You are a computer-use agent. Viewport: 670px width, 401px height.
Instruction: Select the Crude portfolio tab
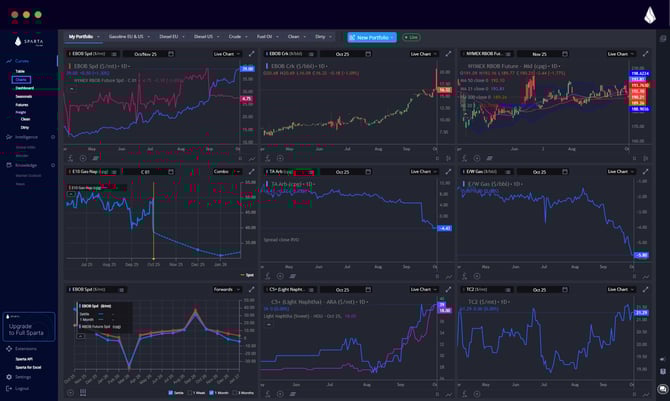tap(263, 37)
